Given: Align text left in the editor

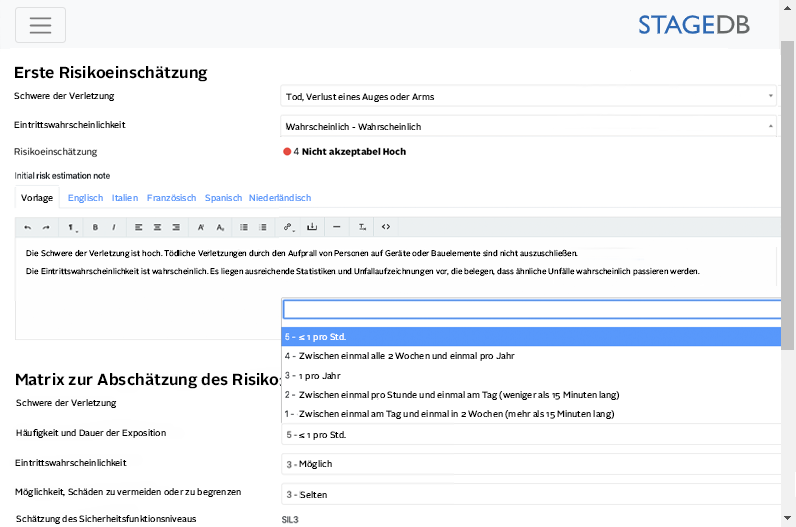Looking at the screenshot, I should 139,227.
